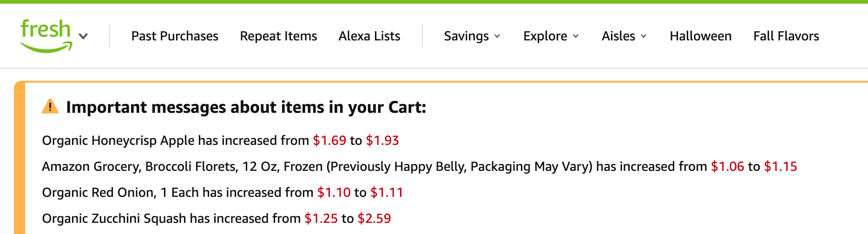Click the Organic Red Onion message
This screenshot has height=234, width=868.
click(177, 193)
